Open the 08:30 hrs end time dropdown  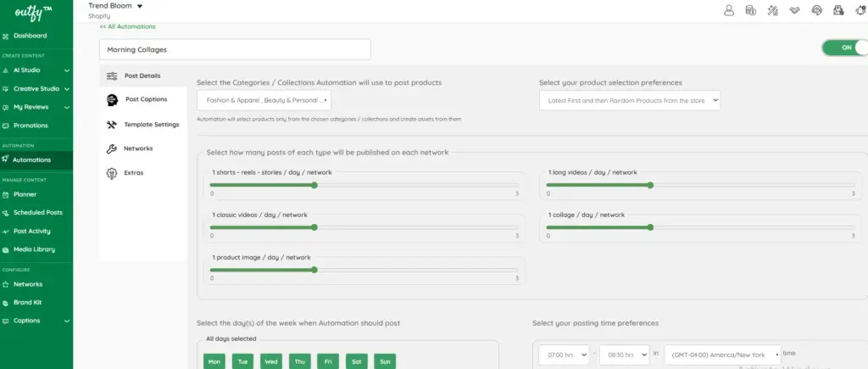(625, 355)
